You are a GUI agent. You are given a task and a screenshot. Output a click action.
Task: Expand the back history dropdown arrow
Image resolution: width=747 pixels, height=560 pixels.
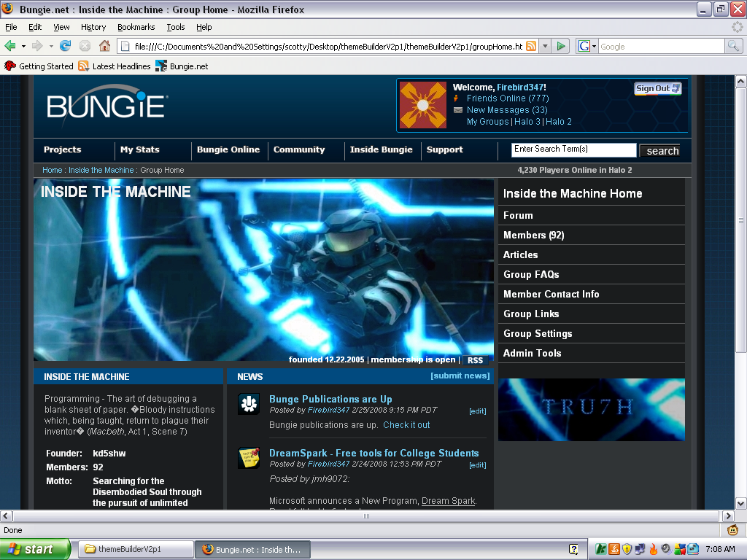tap(23, 46)
